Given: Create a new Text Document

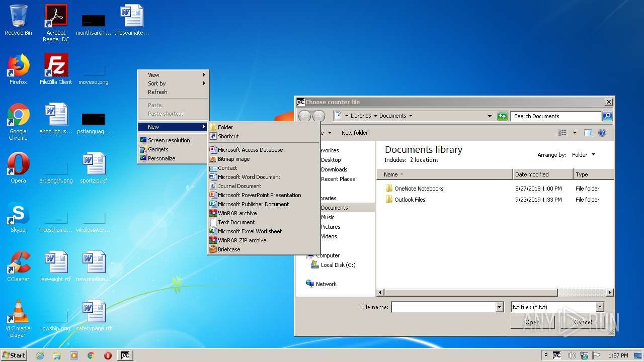Looking at the screenshot, I should 264,222.
